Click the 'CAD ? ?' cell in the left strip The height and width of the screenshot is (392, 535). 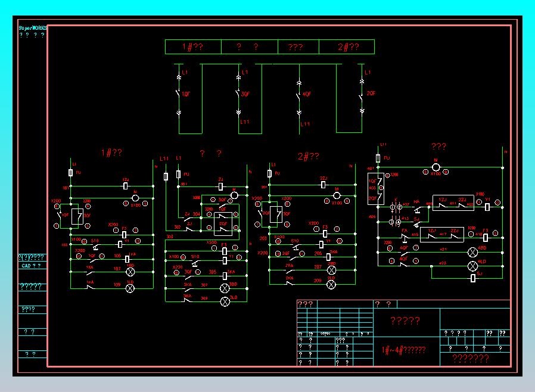[x=32, y=266]
